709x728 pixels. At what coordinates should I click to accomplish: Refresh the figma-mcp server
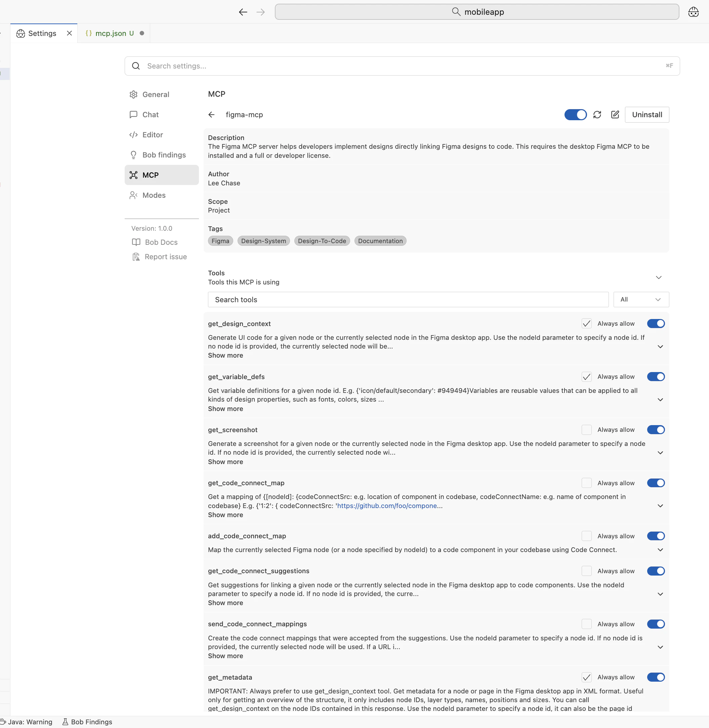click(597, 115)
